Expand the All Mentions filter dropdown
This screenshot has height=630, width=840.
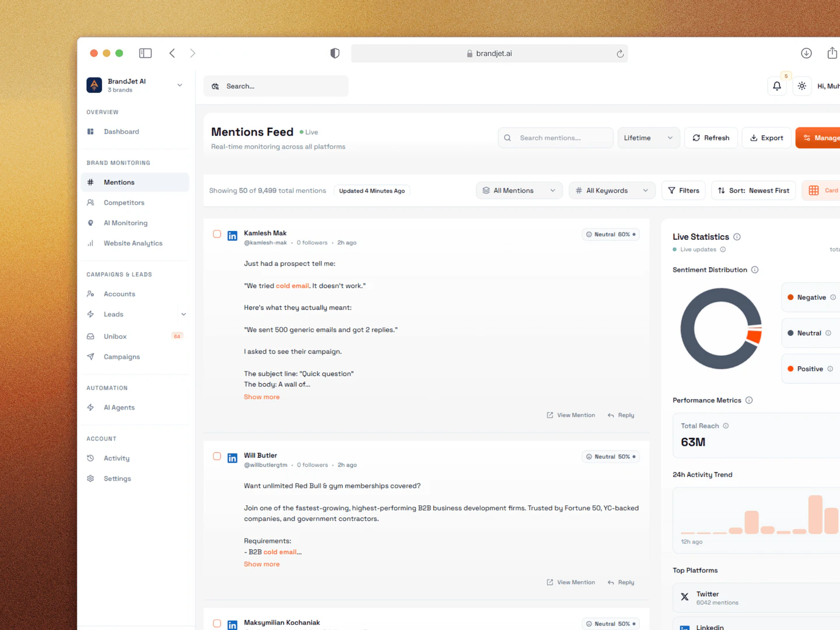[x=519, y=190]
